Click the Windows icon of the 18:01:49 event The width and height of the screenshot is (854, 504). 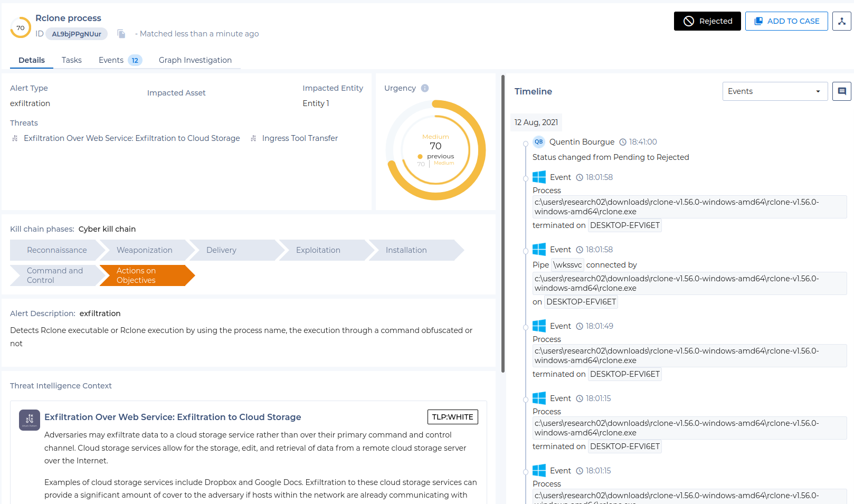[x=539, y=326]
